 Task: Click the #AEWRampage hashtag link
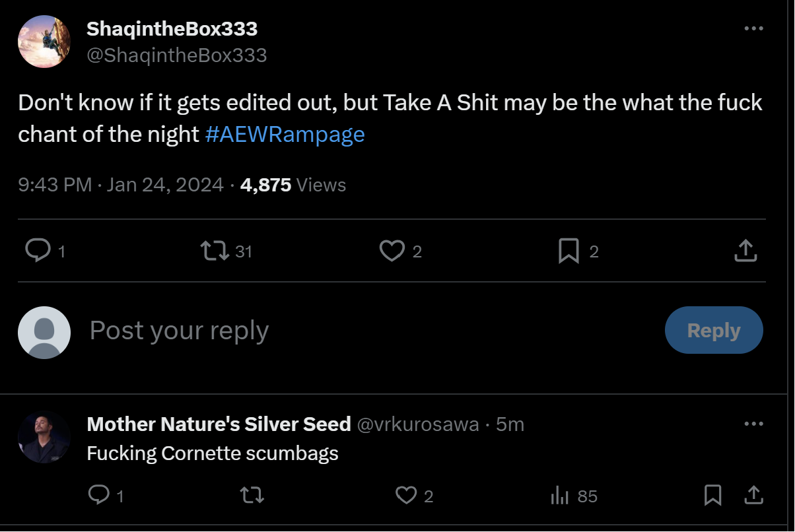click(x=285, y=134)
